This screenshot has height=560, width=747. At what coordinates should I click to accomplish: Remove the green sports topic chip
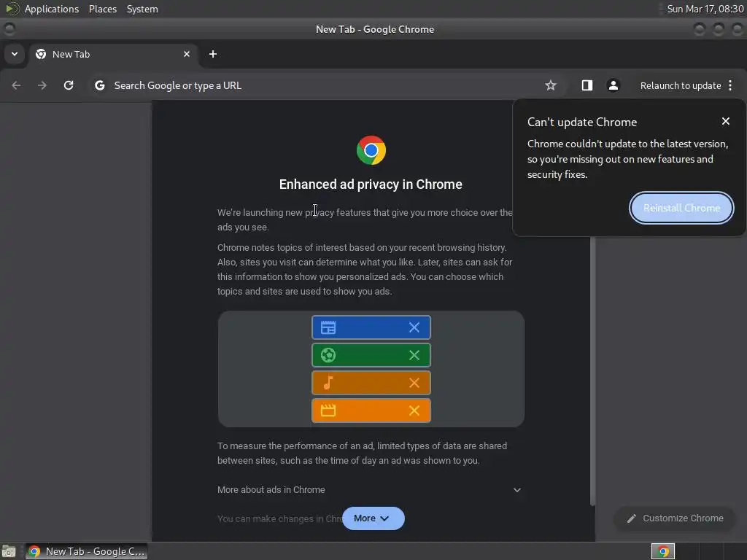tap(414, 355)
